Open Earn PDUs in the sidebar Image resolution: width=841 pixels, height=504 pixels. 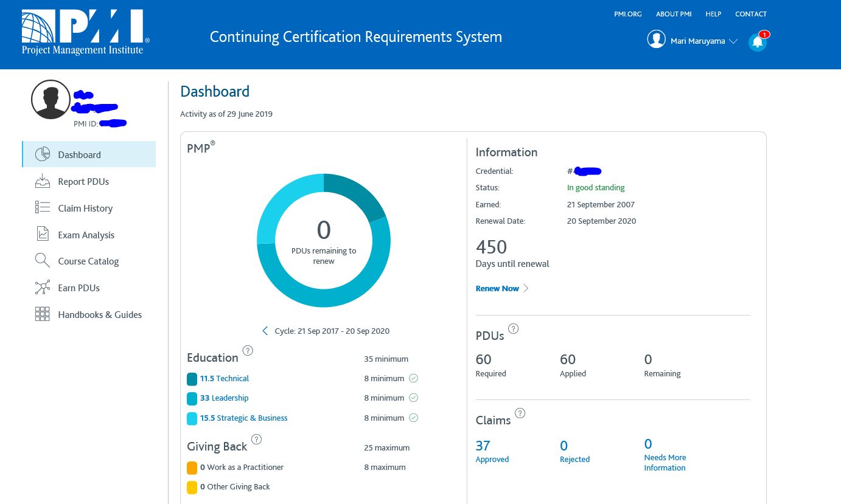79,288
